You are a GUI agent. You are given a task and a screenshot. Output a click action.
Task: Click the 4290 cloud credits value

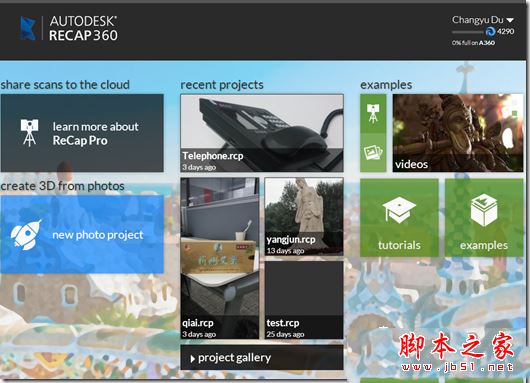tap(506, 31)
